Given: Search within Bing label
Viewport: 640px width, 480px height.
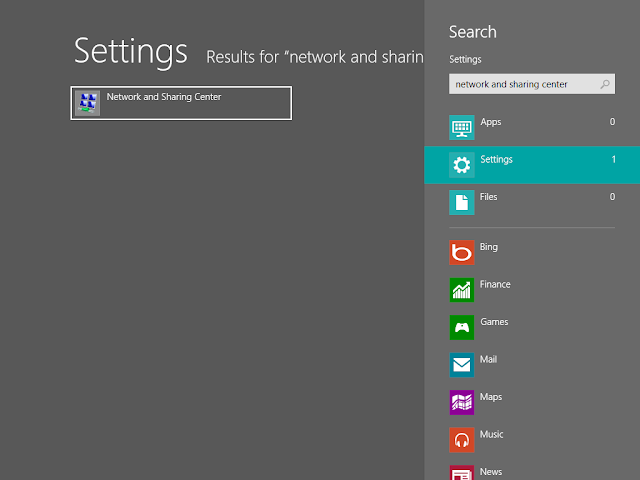Looking at the screenshot, I should coord(489,247).
